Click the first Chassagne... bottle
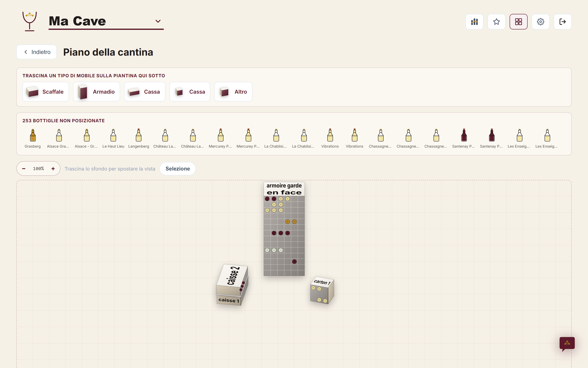 pyautogui.click(x=381, y=138)
